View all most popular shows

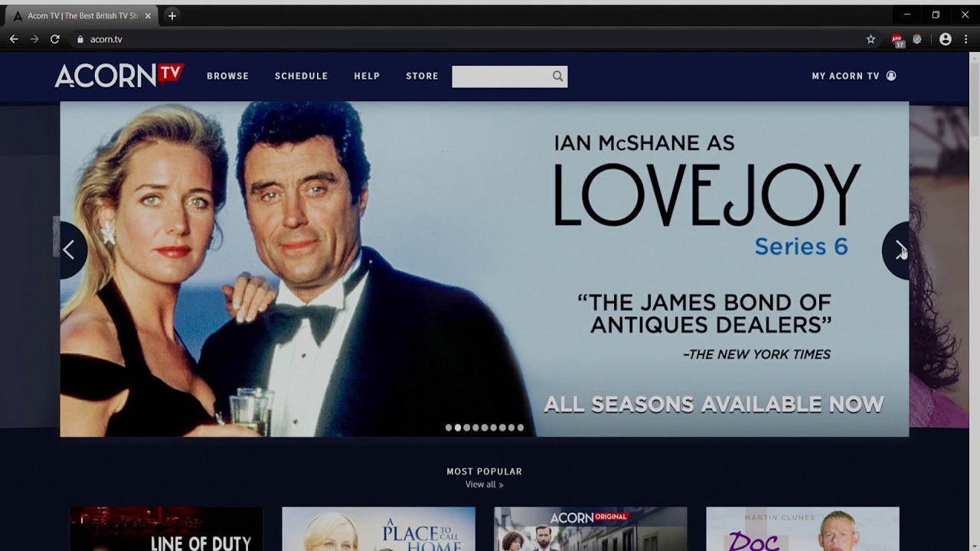[484, 484]
